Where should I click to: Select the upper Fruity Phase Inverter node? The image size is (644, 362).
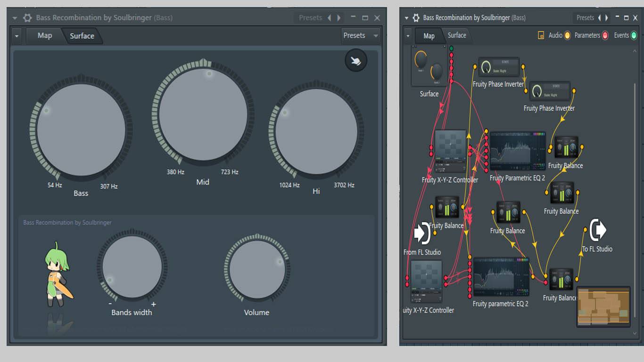pyautogui.click(x=499, y=67)
